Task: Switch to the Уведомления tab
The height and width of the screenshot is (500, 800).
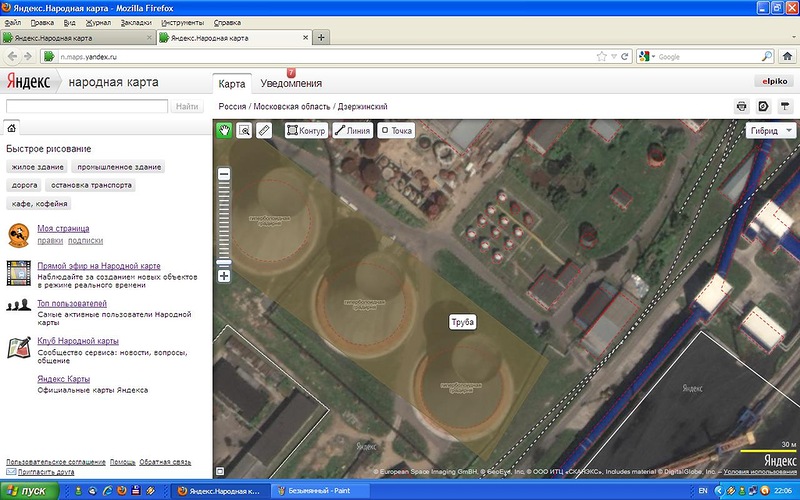Action: (x=291, y=84)
